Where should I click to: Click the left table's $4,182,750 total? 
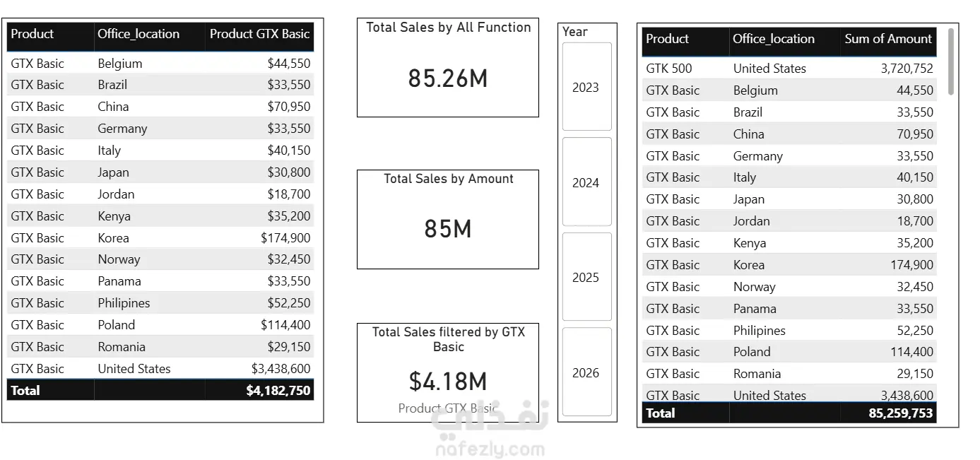point(278,390)
